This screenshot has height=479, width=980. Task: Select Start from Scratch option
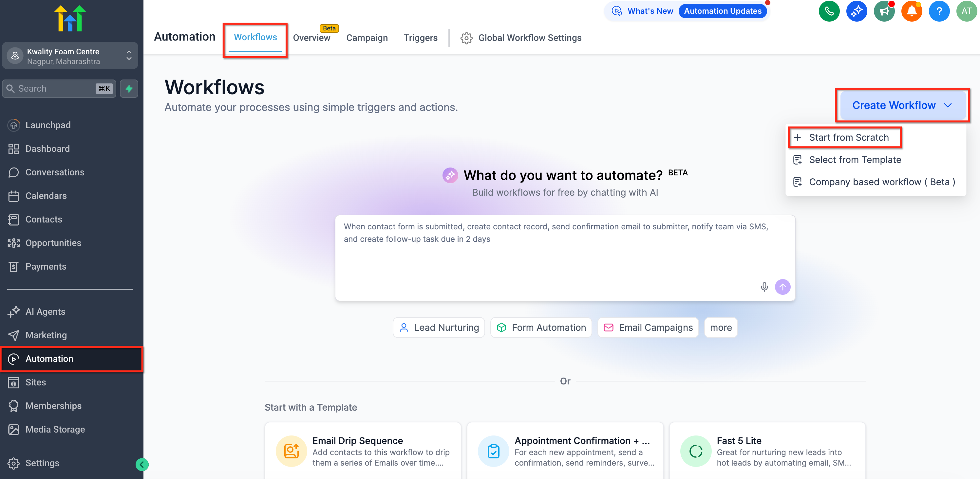848,137
